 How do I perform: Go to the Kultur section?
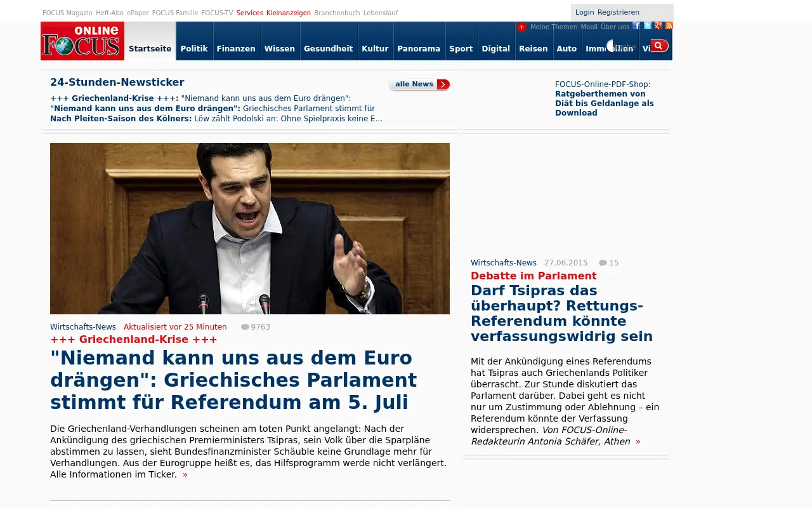(x=375, y=49)
